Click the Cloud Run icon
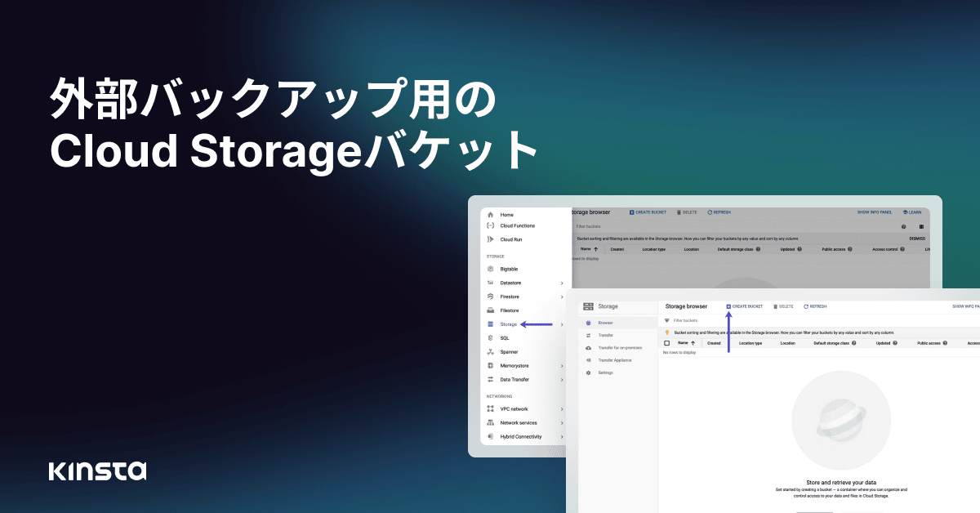Screen dimensions: 980x513 [x=490, y=239]
